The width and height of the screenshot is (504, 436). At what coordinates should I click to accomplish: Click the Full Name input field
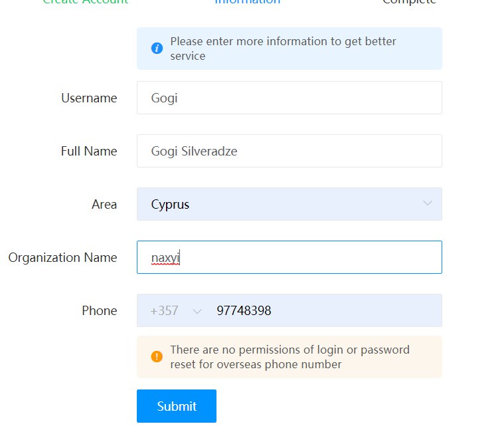290,151
